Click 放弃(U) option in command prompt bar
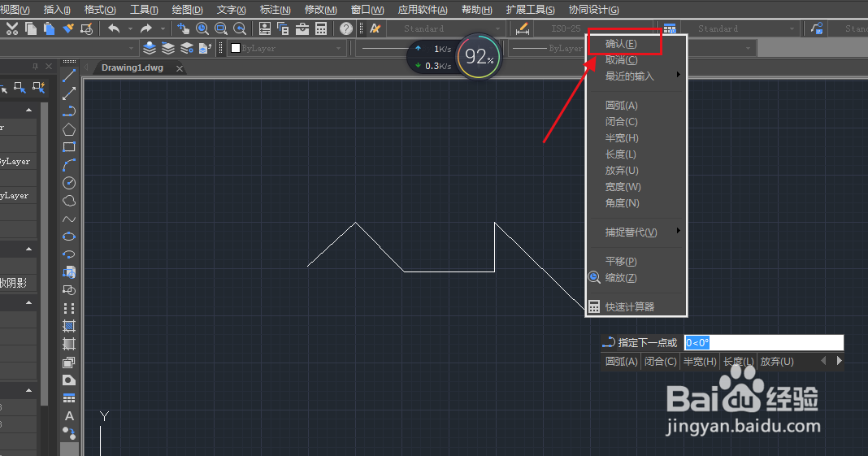This screenshot has width=868, height=456. pos(777,362)
